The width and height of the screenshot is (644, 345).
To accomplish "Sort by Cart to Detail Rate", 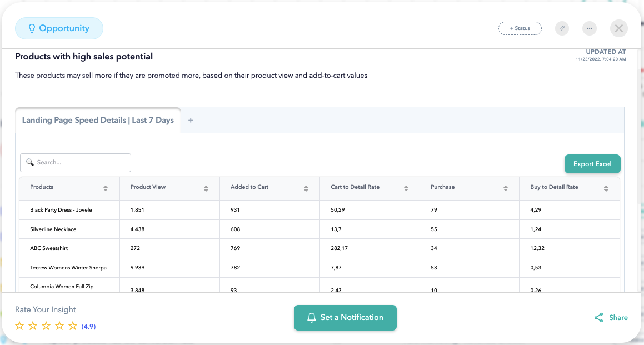I will (x=406, y=188).
